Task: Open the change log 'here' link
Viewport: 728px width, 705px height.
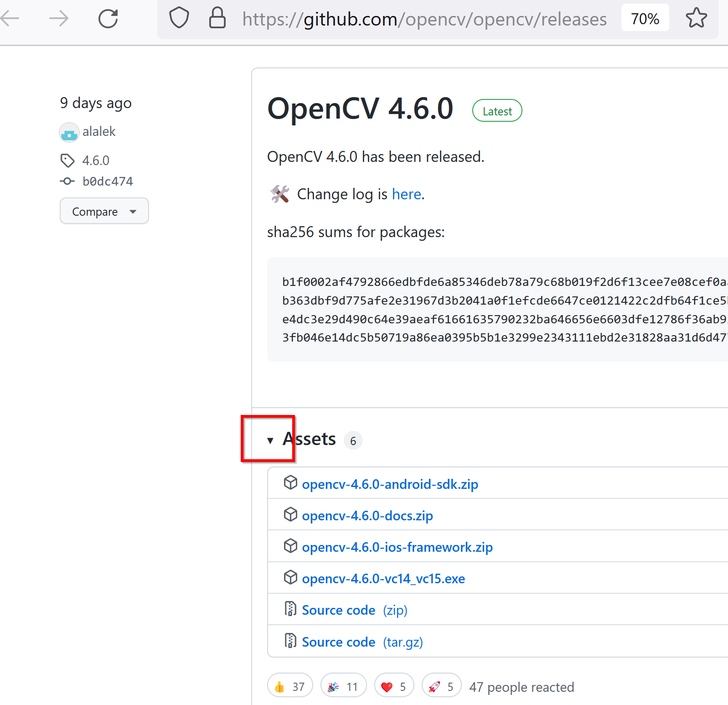Action: (407, 194)
